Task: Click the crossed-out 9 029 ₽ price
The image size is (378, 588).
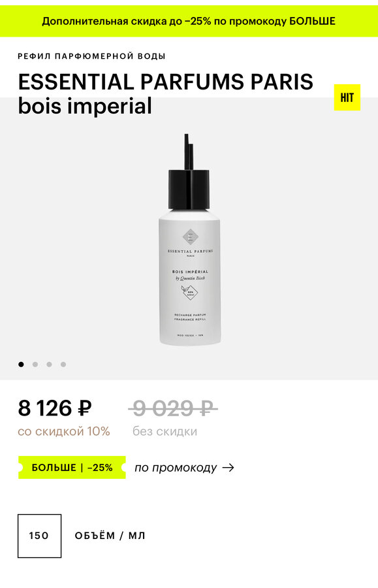Action: (173, 408)
